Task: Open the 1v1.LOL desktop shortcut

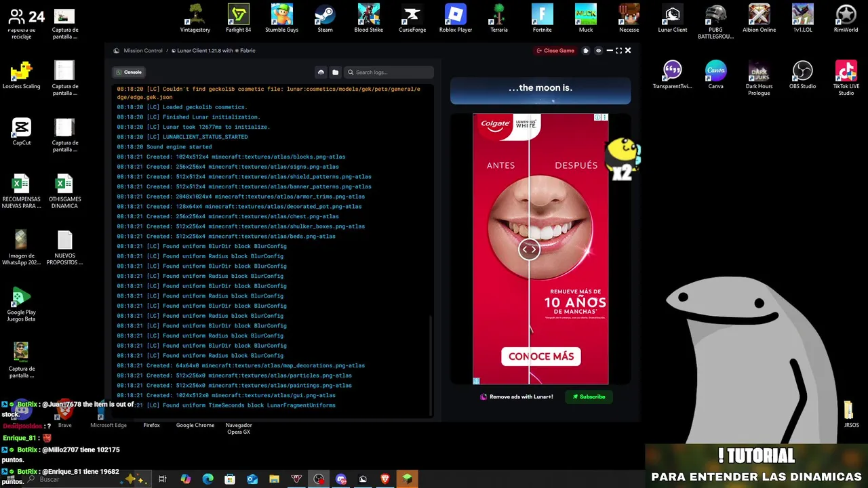Action: tap(803, 18)
